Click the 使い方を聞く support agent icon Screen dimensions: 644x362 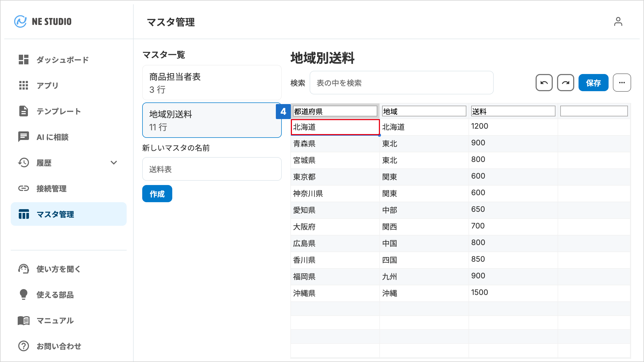[x=24, y=269]
